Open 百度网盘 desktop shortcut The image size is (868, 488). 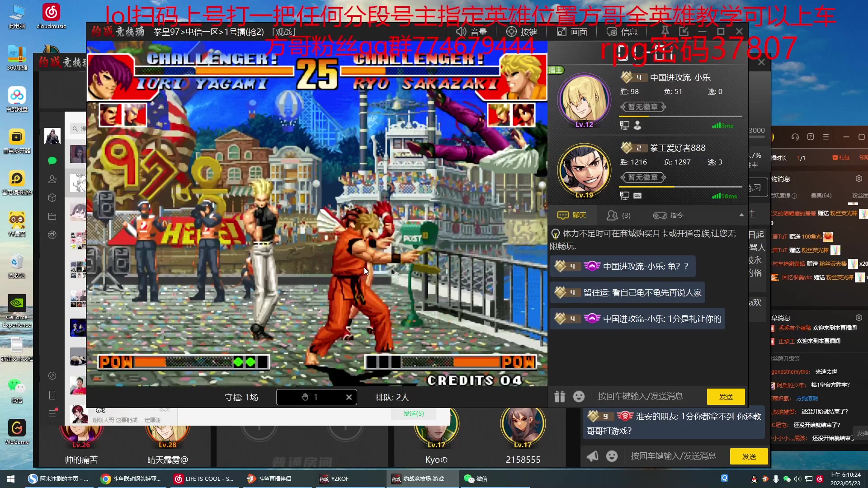(x=17, y=99)
